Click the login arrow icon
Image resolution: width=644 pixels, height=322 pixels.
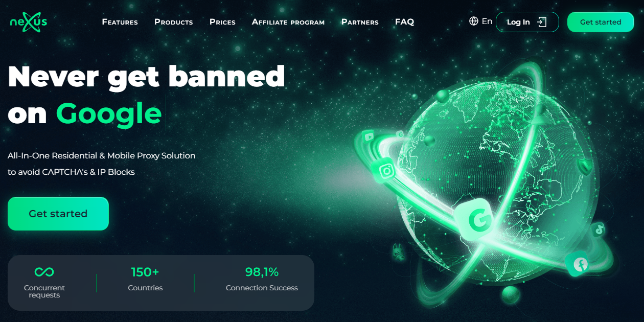click(x=542, y=22)
